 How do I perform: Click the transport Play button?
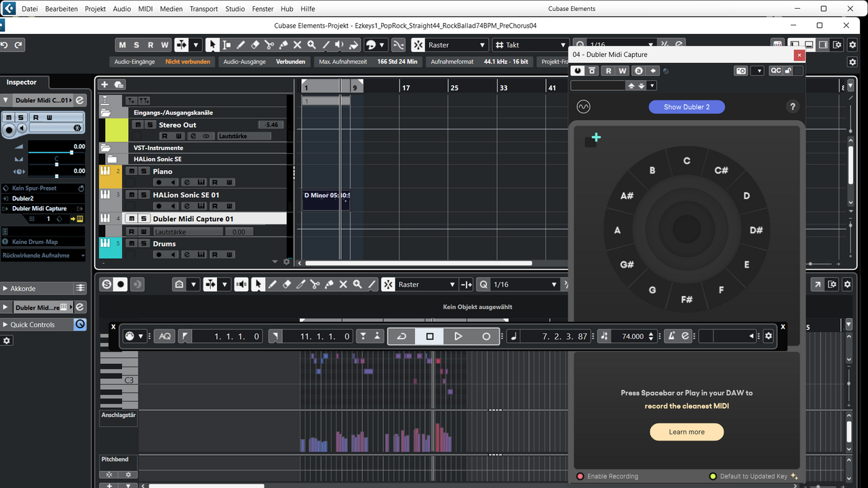point(458,336)
